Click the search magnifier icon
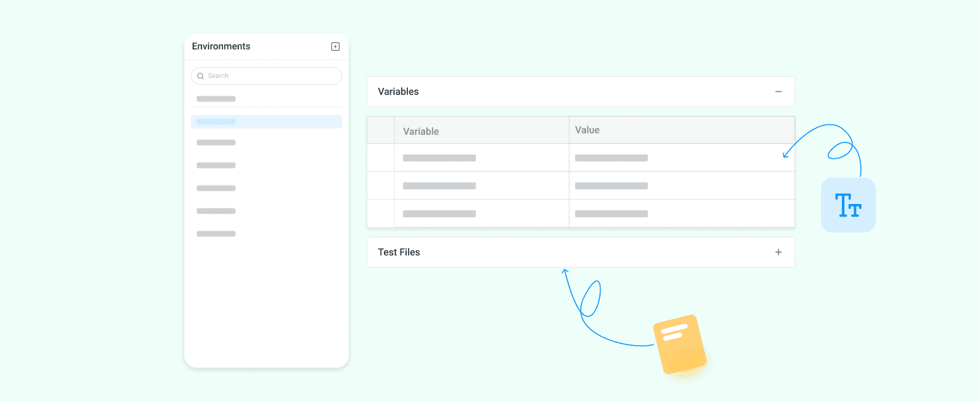This screenshot has height=401, width=980. [x=200, y=75]
